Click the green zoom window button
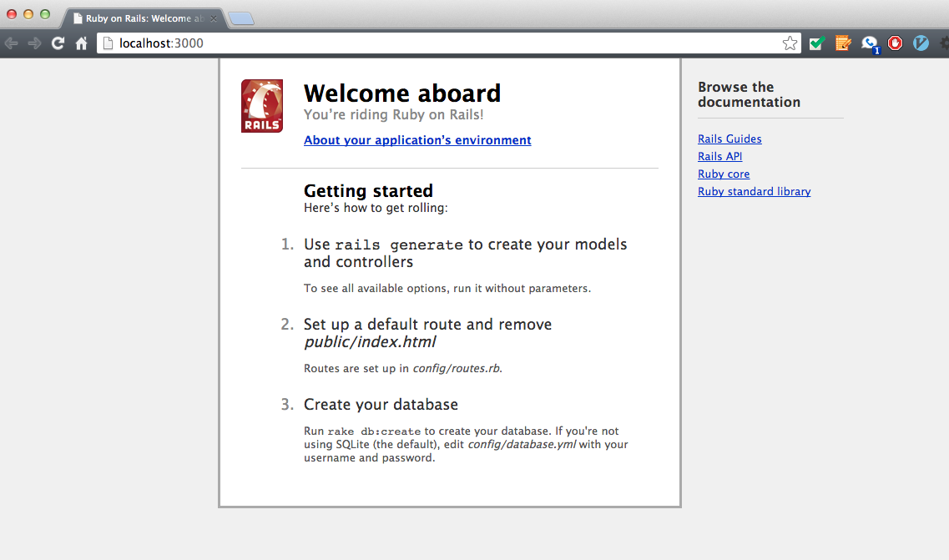The width and height of the screenshot is (949, 560). [45, 14]
